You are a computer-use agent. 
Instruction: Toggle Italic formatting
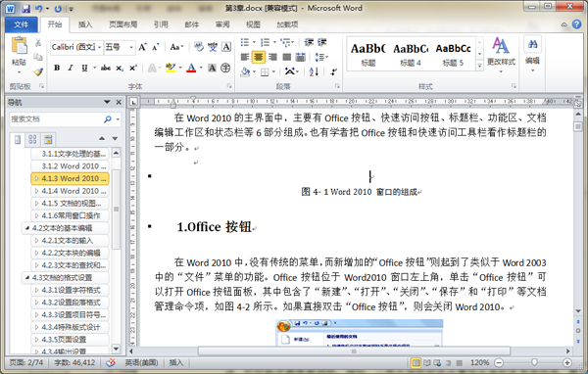coord(71,68)
